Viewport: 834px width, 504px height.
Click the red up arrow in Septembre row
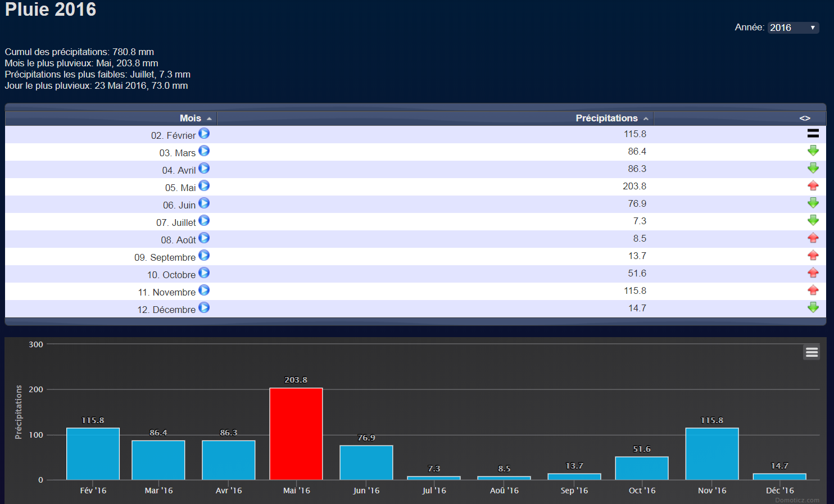[x=813, y=255]
